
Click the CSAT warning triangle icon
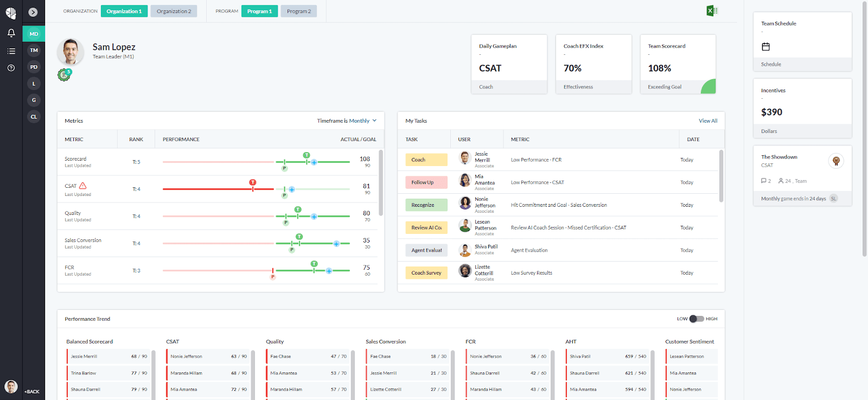tap(83, 186)
